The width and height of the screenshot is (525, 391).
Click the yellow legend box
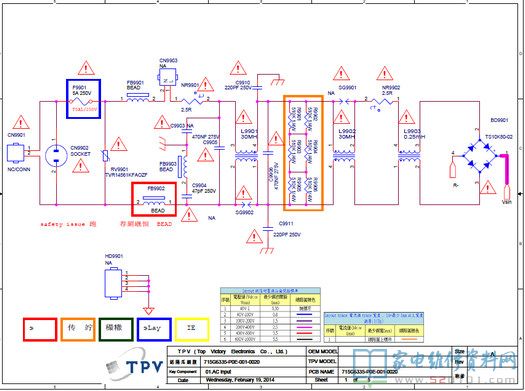tap(192, 329)
